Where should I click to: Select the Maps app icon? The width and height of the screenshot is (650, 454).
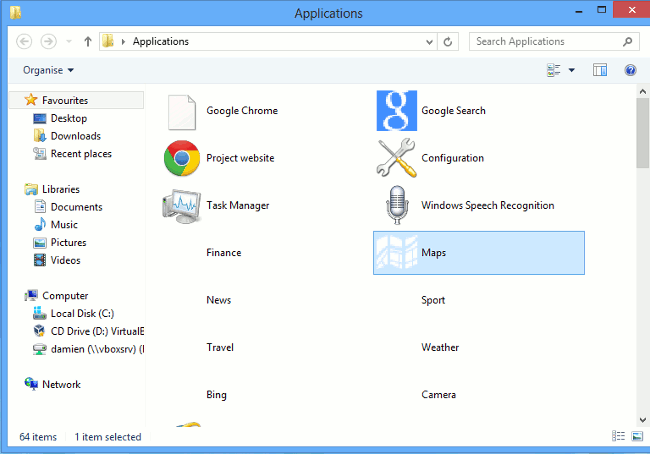pyautogui.click(x=396, y=252)
